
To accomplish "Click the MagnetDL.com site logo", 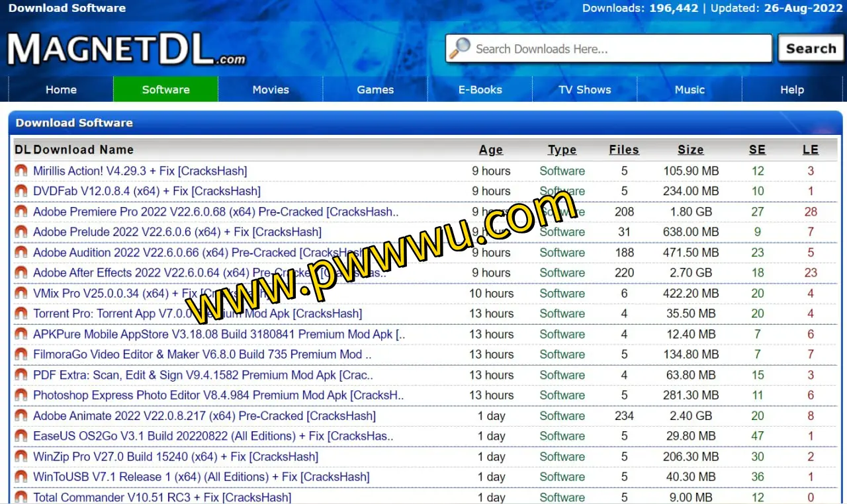I will pyautogui.click(x=126, y=50).
